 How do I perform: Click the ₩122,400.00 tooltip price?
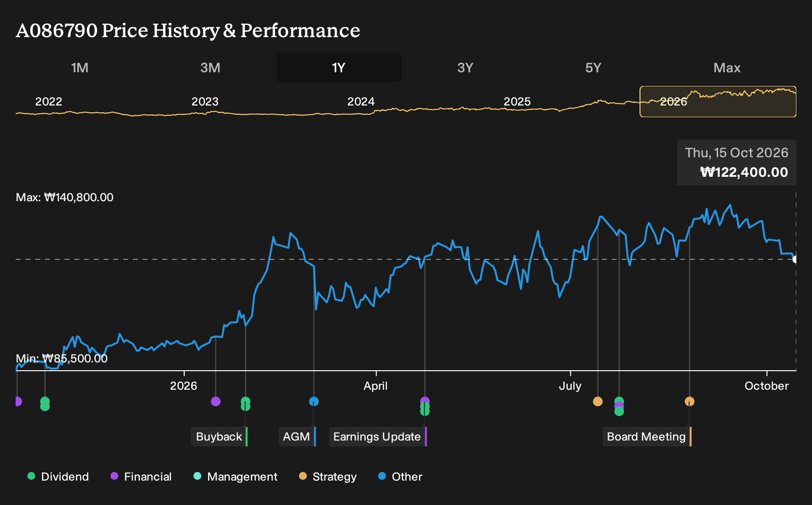[744, 172]
